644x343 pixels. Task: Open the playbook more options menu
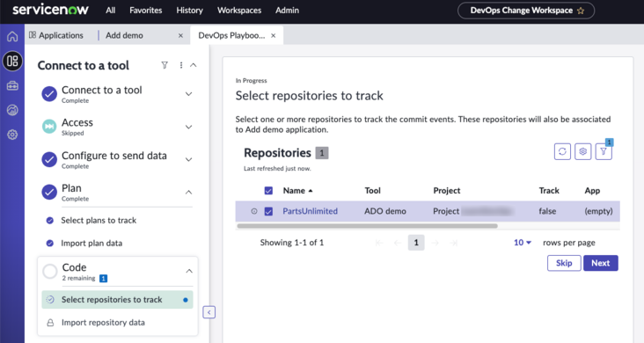[180, 65]
